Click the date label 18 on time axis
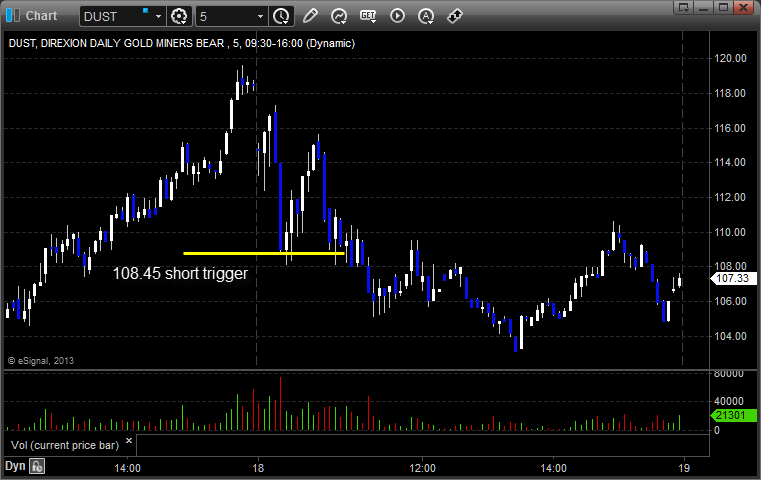The height and width of the screenshot is (480, 761). point(258,468)
